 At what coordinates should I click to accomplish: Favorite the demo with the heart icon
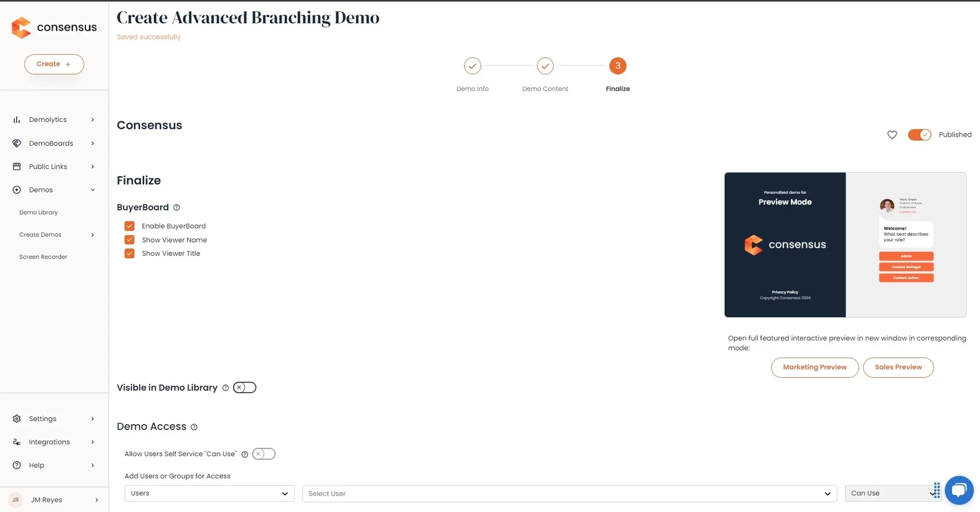coord(892,135)
